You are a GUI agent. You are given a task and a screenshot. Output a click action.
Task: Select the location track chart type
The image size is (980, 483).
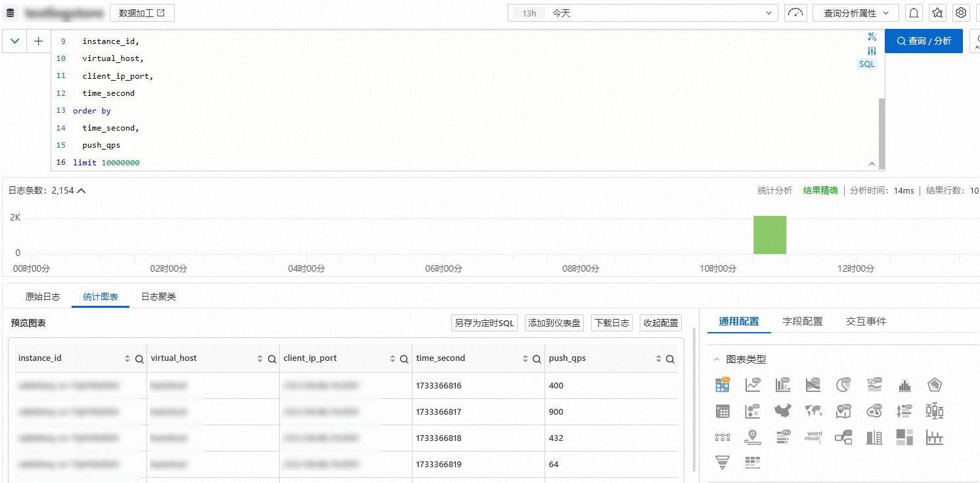(753, 437)
